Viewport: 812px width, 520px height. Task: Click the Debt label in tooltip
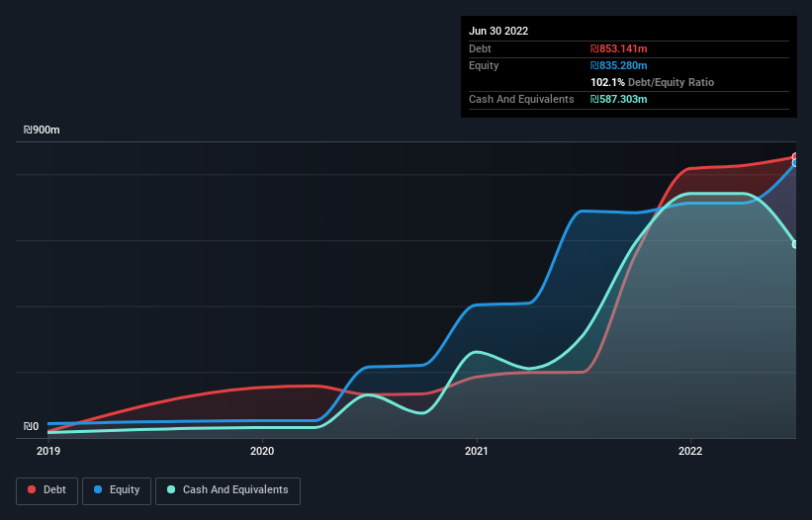480,48
